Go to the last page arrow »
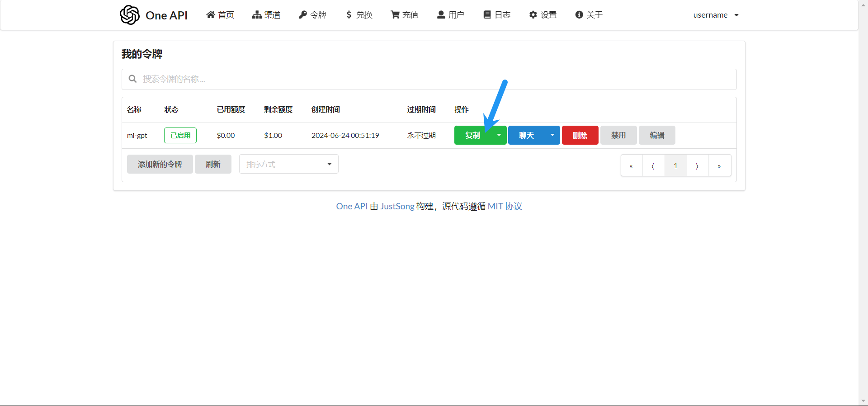Screen dimensions: 868x406 click(x=719, y=165)
